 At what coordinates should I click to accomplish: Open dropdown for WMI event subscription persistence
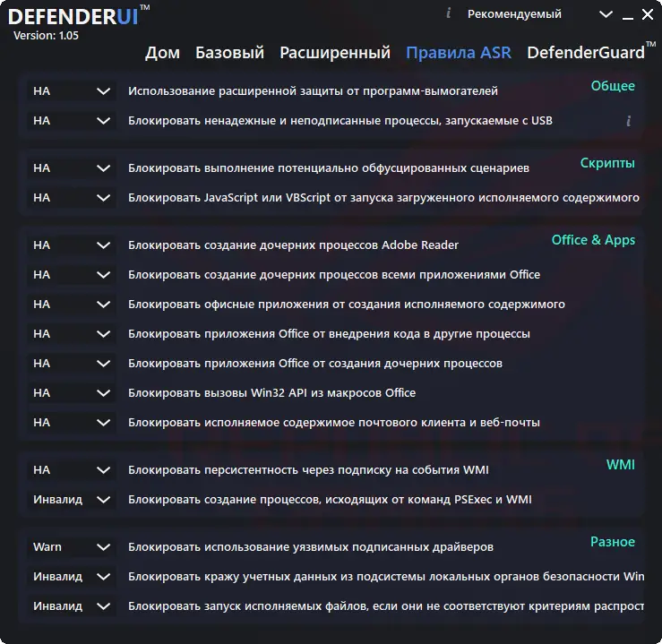tap(72, 470)
